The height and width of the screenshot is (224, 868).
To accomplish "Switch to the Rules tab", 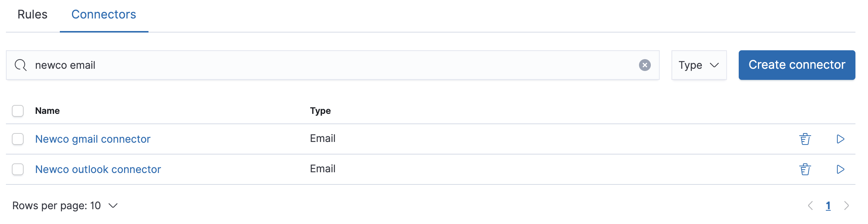I will click(33, 15).
